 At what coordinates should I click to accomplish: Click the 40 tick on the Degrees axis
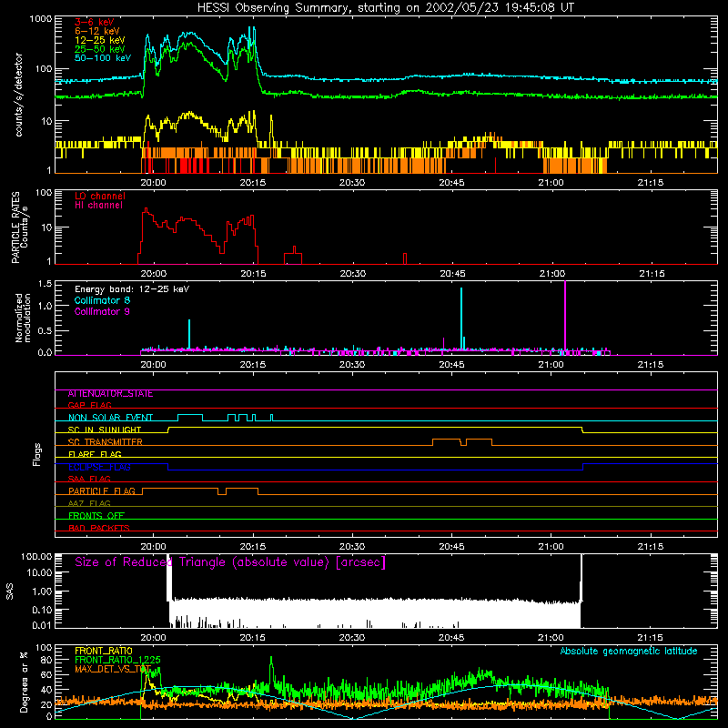pyautogui.click(x=47, y=690)
